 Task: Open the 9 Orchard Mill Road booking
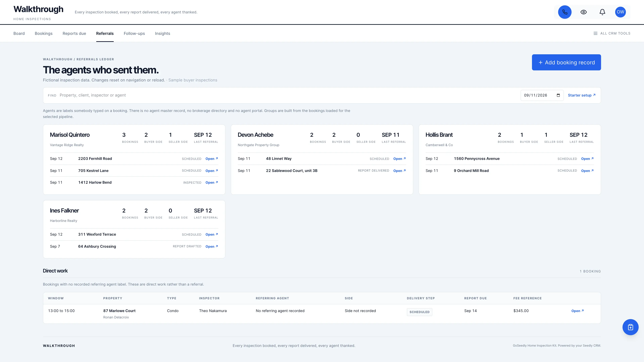(587, 171)
